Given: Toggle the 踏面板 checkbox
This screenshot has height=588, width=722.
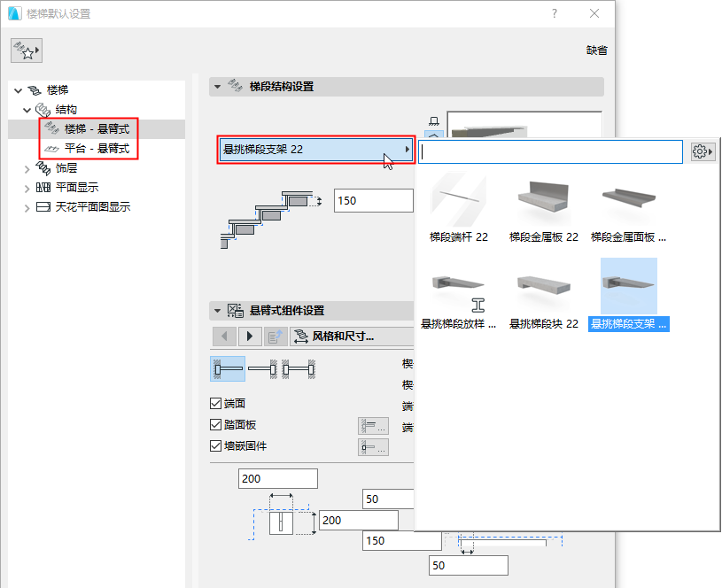Looking at the screenshot, I should pyautogui.click(x=215, y=424).
